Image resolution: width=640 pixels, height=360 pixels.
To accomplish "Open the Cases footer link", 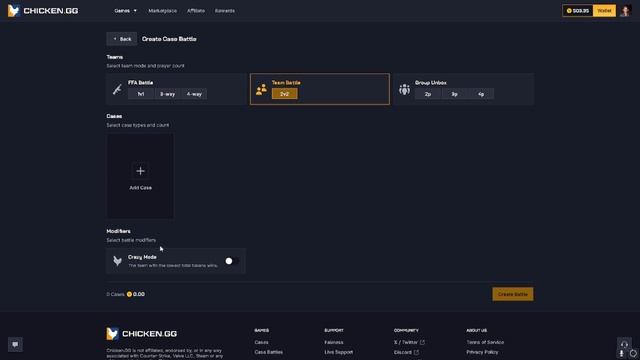I will [261, 342].
